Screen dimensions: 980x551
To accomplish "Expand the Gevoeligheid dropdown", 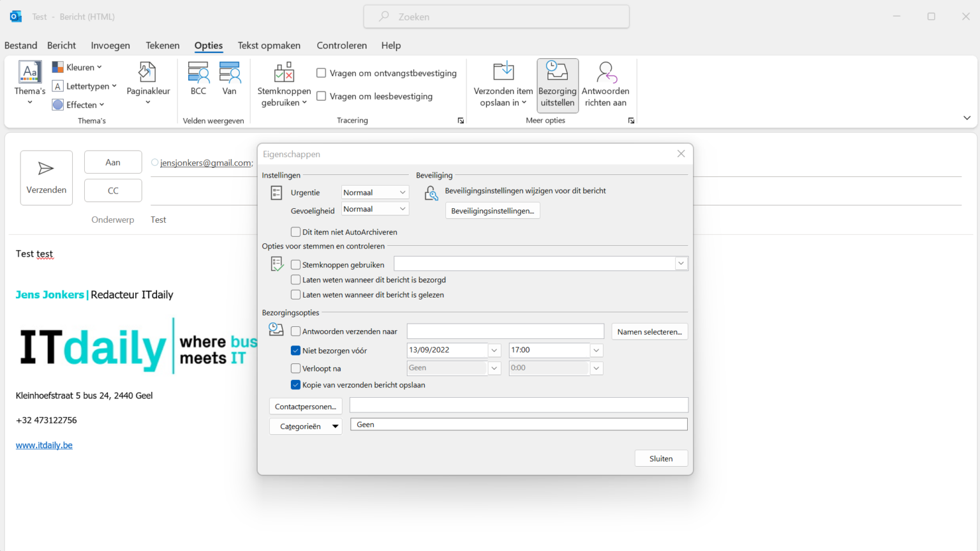I will (403, 209).
